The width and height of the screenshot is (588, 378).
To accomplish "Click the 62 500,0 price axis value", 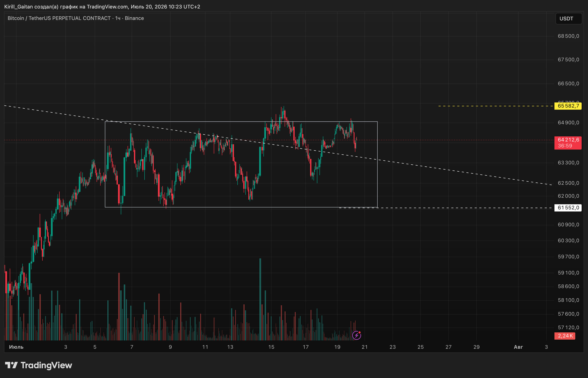I will pos(568,183).
